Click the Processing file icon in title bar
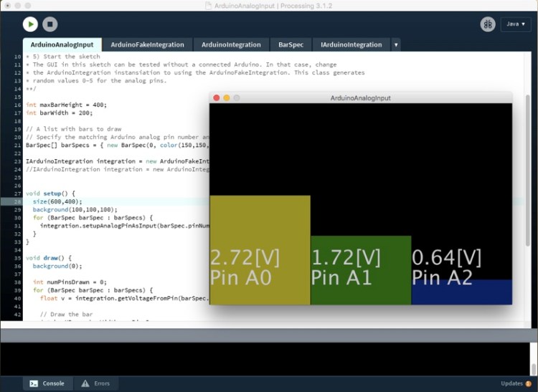The image size is (538, 392). 209,5
